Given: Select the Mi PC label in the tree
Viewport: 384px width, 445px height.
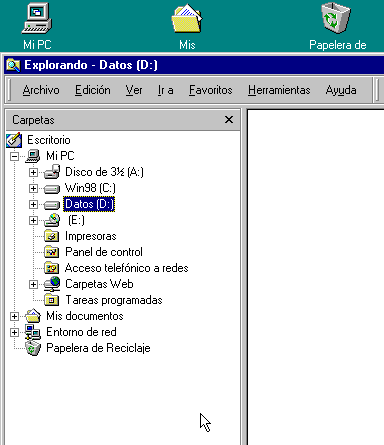Looking at the screenshot, I should click(x=60, y=156).
